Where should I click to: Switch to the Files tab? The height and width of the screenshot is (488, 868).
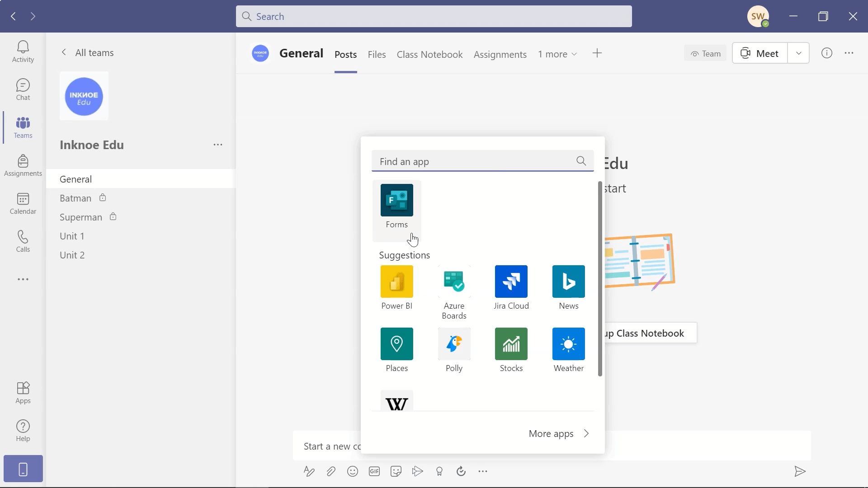point(377,54)
